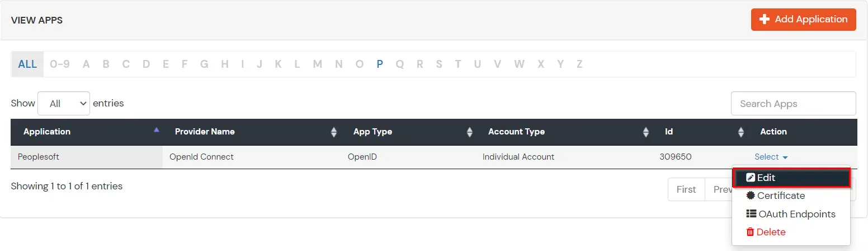Filter apps by 0-9
Viewport: 868px width, 251px height.
click(60, 64)
